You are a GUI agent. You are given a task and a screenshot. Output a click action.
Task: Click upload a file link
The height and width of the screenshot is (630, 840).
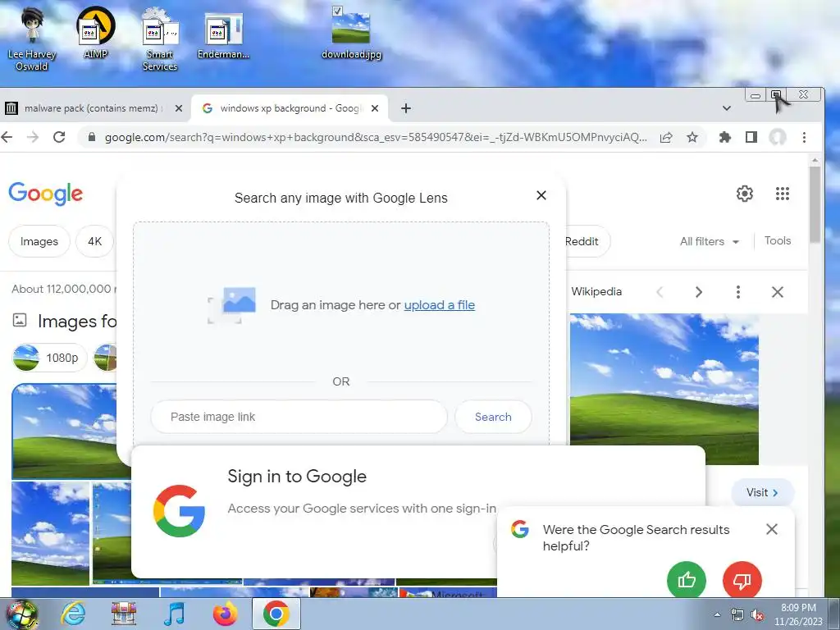[x=440, y=305]
